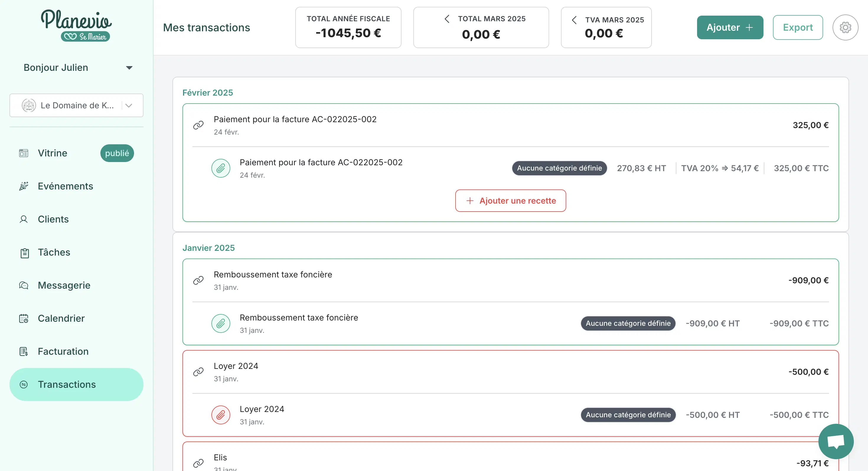This screenshot has width=868, height=471.
Task: Go to previous month in TVA Mars 2025
Action: (574, 20)
